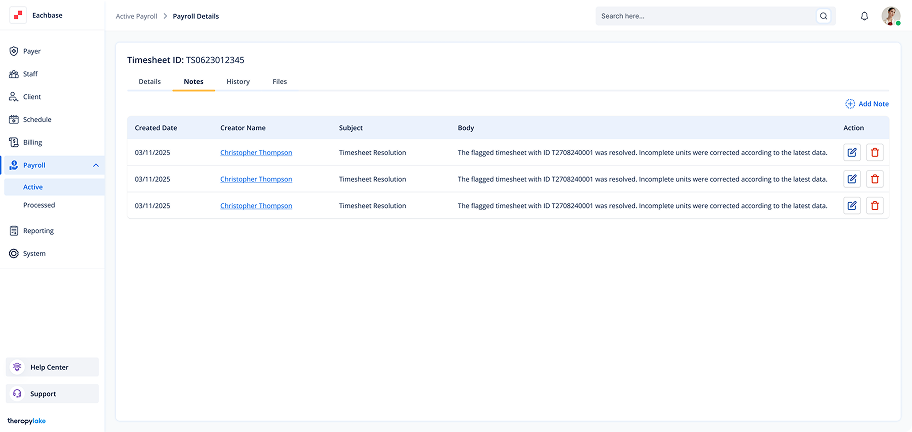
Task: Open the Support button in sidebar
Action: (x=52, y=394)
